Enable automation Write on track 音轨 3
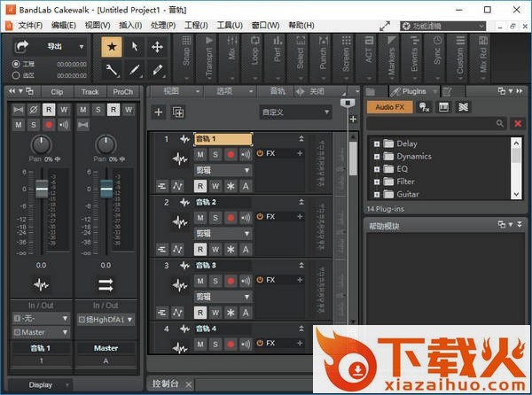Screen dimensions: 532x395 point(215,313)
